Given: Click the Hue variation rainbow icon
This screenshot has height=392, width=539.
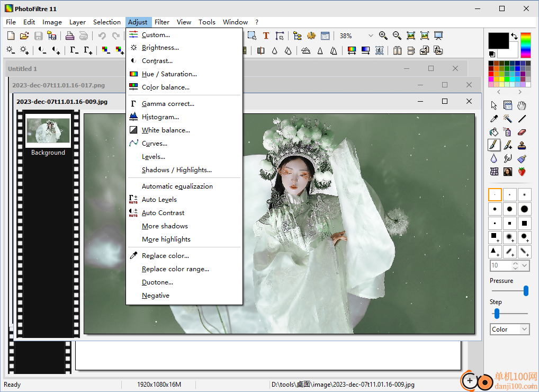Looking at the screenshot, I should click(x=352, y=50).
